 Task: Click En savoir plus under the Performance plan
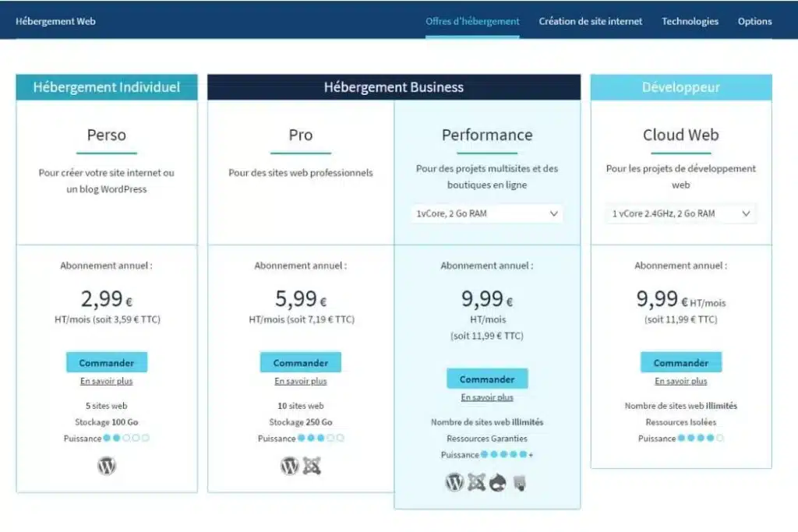tap(487, 397)
